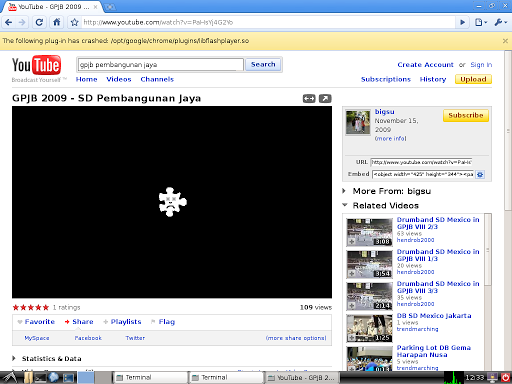
Task: Open the wrench settings menu
Action: tap(501, 22)
